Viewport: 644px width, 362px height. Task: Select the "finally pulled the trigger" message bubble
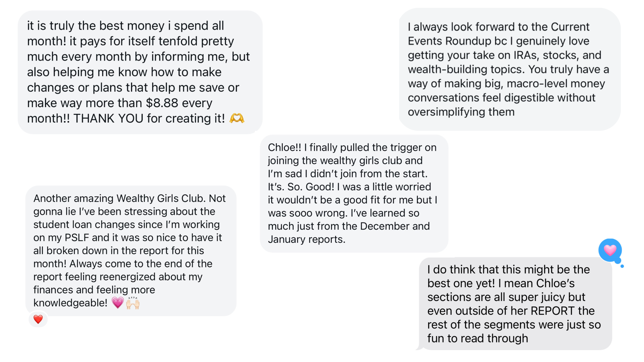click(x=354, y=194)
